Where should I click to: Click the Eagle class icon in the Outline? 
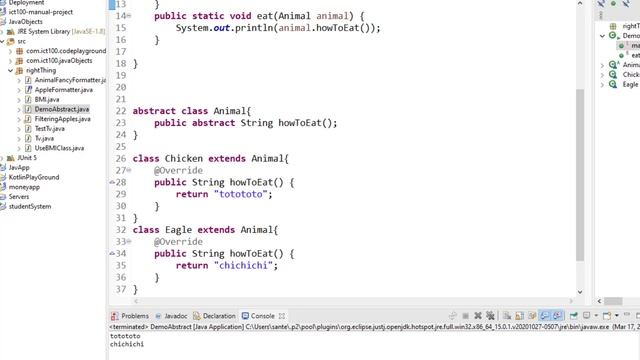pos(613,84)
